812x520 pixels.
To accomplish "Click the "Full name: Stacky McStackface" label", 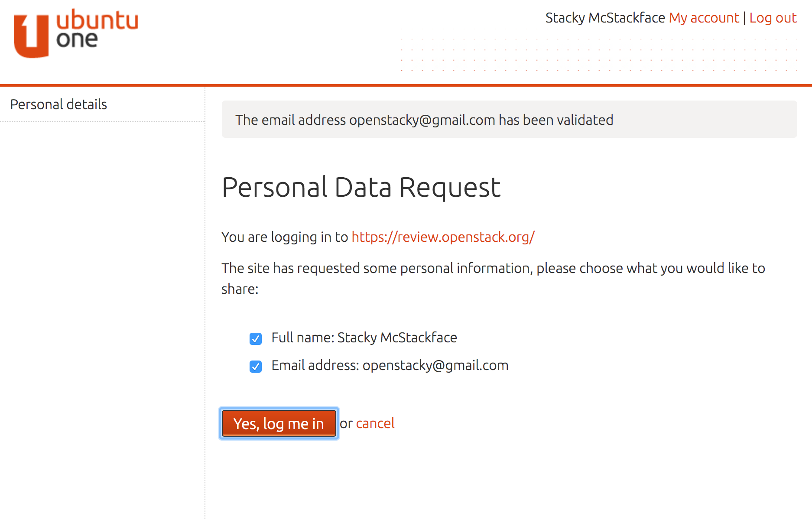I will tap(364, 338).
